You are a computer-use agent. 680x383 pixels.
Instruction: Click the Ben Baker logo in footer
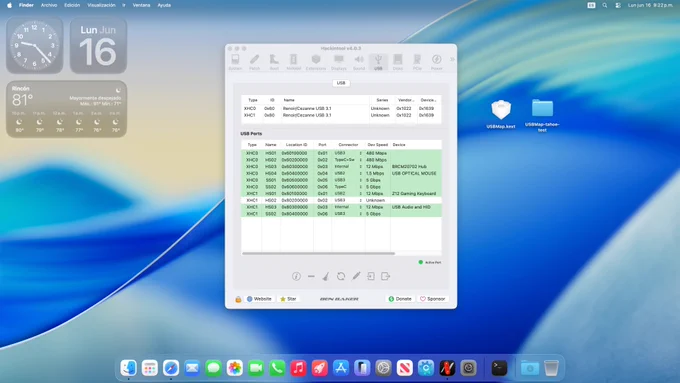339,299
